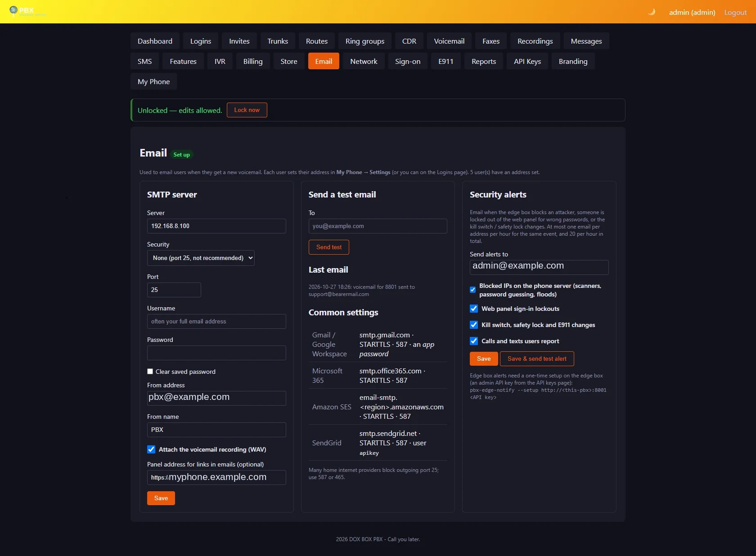
Task: Select the active Email tab
Action: tap(324, 61)
